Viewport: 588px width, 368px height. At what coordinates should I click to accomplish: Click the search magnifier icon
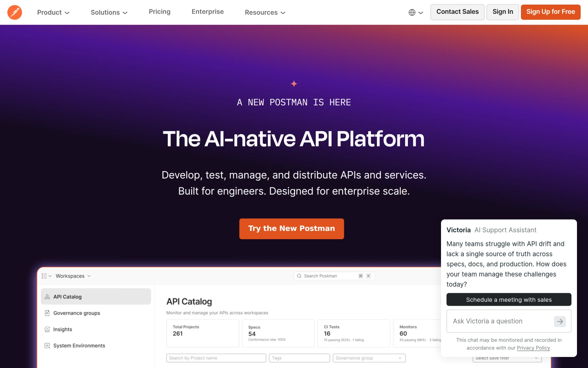point(299,276)
